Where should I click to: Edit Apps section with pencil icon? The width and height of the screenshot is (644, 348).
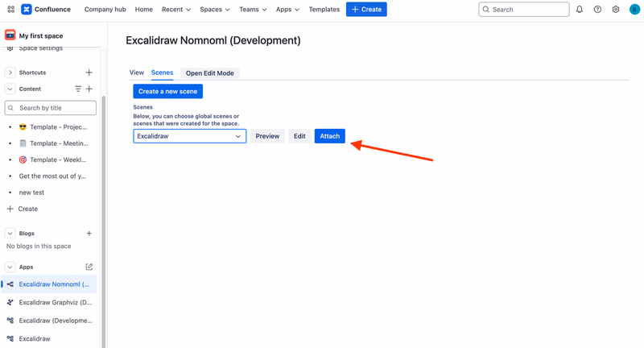(89, 267)
